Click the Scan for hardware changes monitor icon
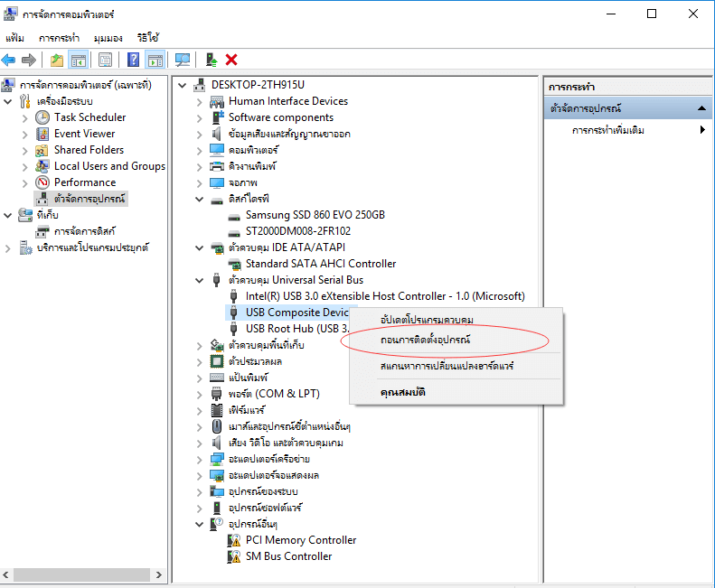This screenshot has height=588, width=715. [183, 60]
